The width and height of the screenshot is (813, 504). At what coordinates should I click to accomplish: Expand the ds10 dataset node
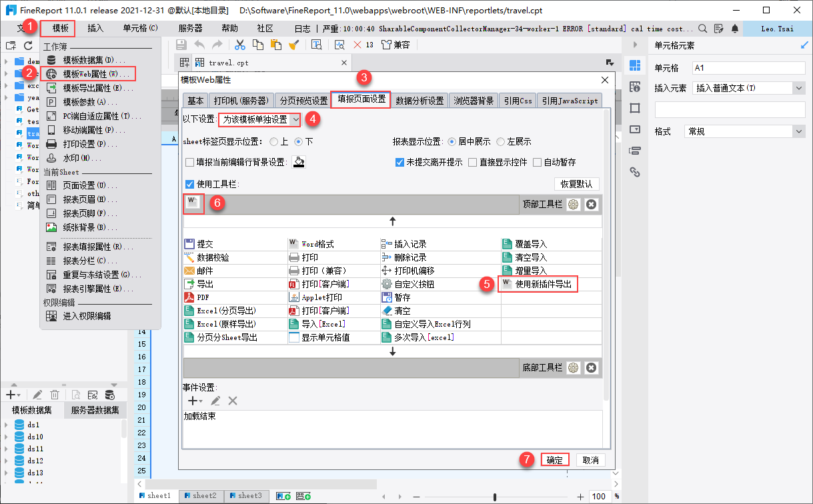coord(6,437)
